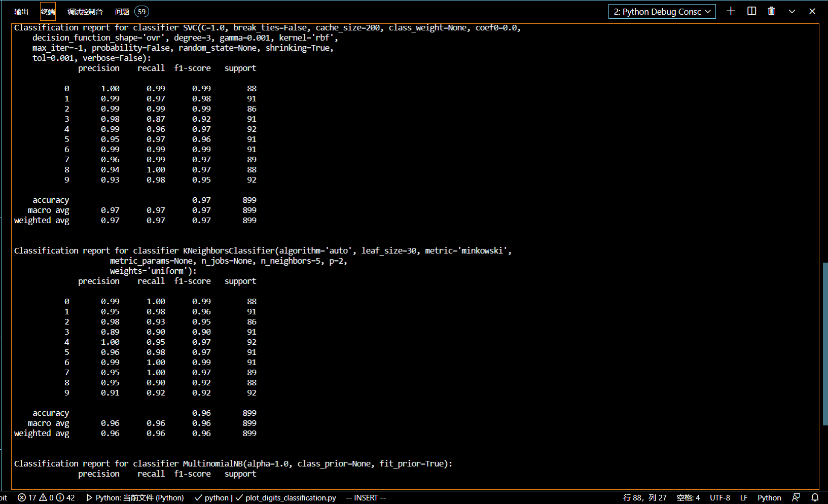Show the 问题 tab
Image resolution: width=828 pixels, height=504 pixels.
click(x=122, y=12)
